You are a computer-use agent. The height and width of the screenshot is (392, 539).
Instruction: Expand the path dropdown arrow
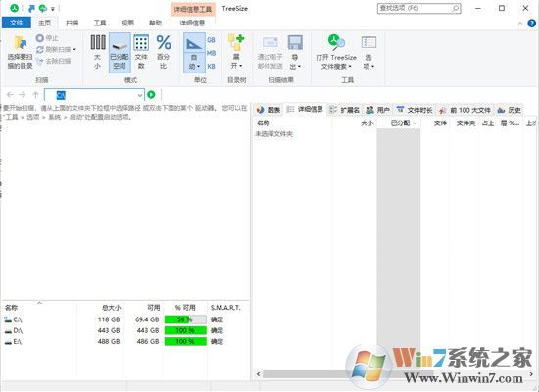pos(140,95)
